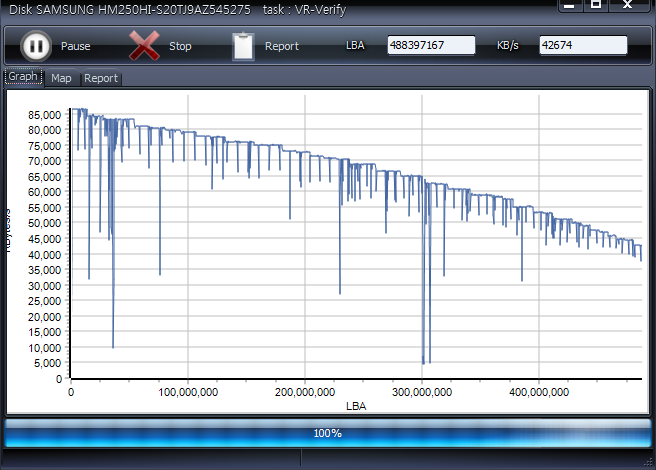Click the round Pause icon
Viewport: 656px width, 470px height.
(x=35, y=46)
